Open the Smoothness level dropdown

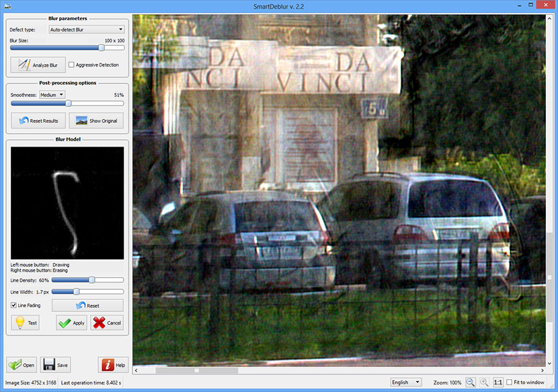(52, 95)
